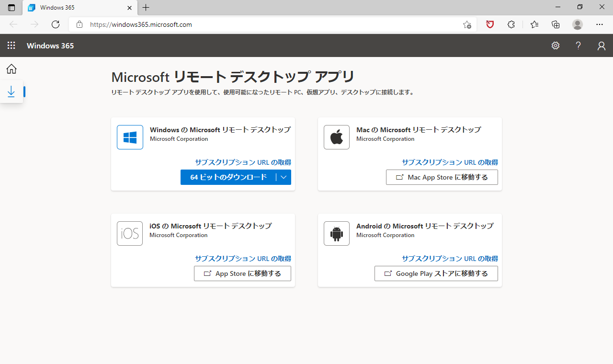
Task: Click Mac の Microsoft リモート デスクトップ title
Action: pyautogui.click(x=419, y=130)
